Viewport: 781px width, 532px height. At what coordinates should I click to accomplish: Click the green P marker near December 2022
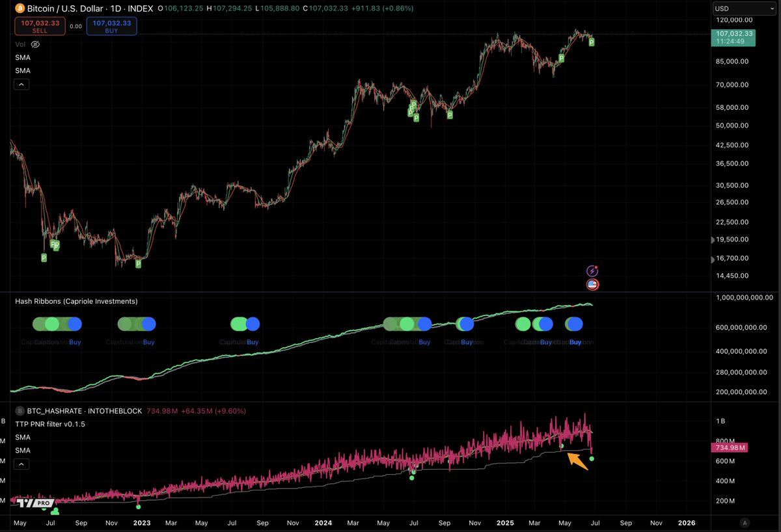[138, 263]
